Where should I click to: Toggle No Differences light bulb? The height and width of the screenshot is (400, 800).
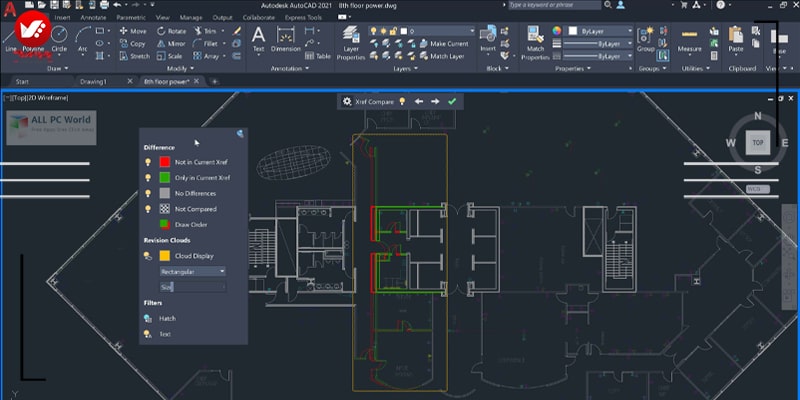click(x=148, y=193)
